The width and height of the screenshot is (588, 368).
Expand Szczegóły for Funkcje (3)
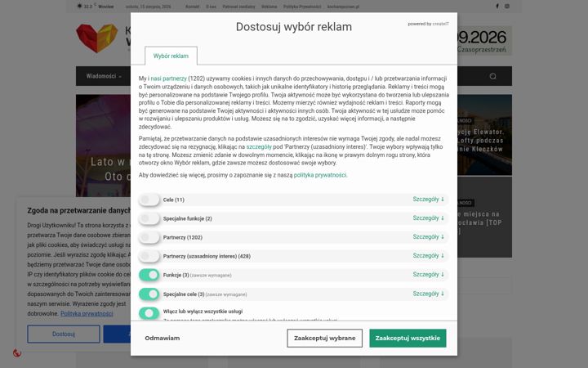(428, 275)
